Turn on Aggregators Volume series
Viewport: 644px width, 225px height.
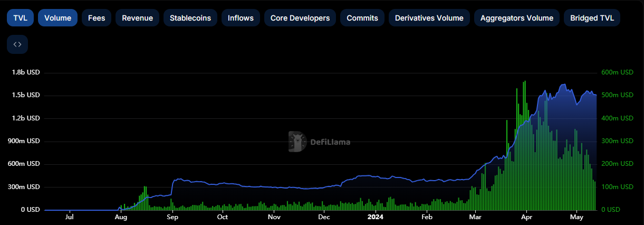point(517,18)
